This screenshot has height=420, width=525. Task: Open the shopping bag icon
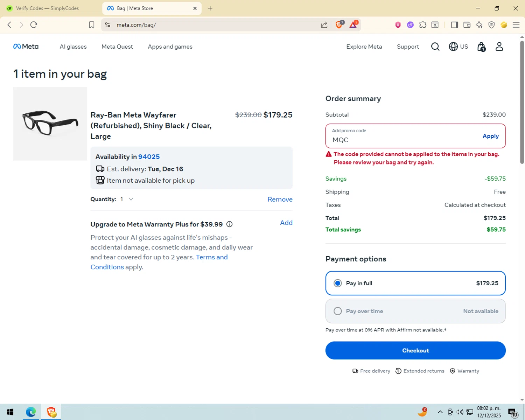[481, 47]
